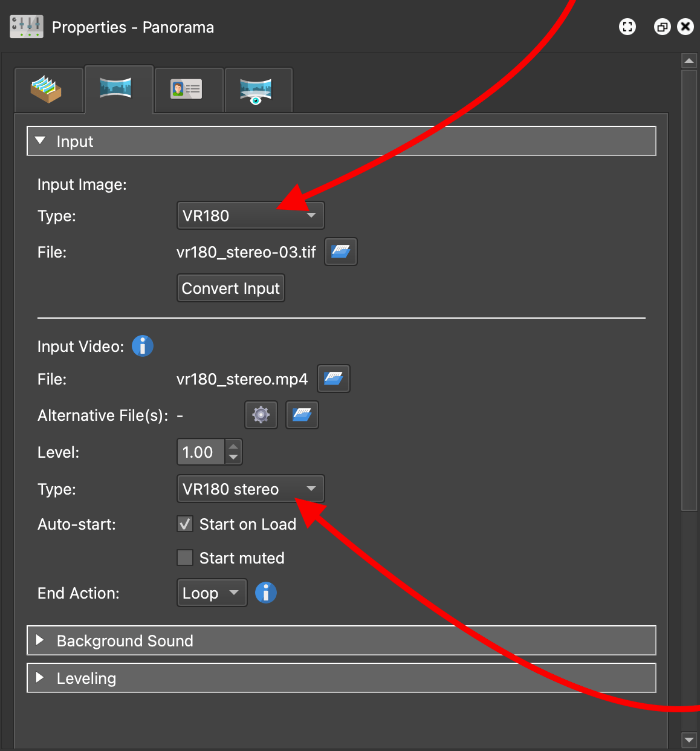Select the Viewing Parameters eye icon

[258, 89]
